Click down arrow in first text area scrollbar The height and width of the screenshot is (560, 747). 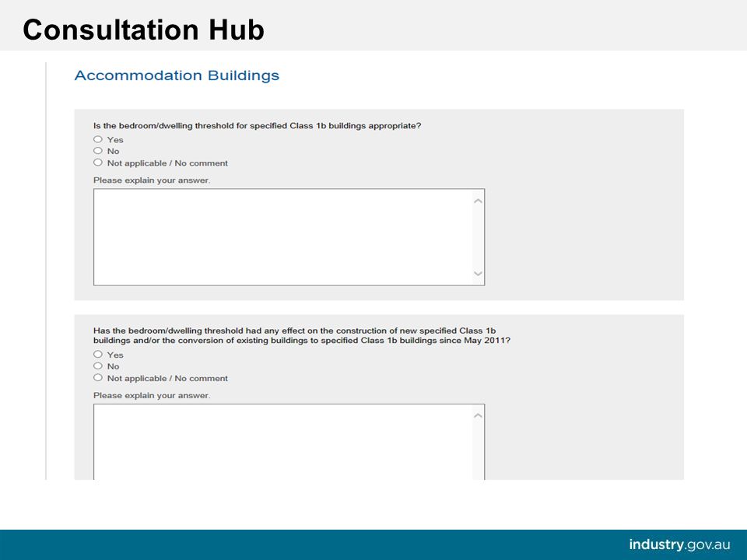(x=479, y=273)
